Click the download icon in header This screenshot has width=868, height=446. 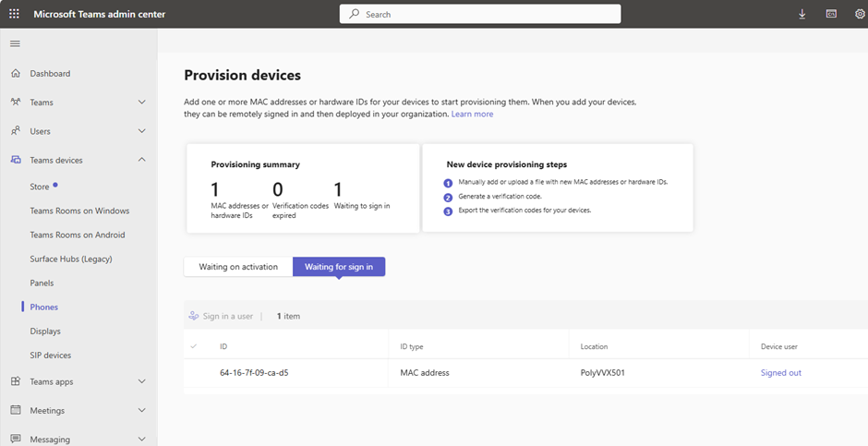click(802, 15)
